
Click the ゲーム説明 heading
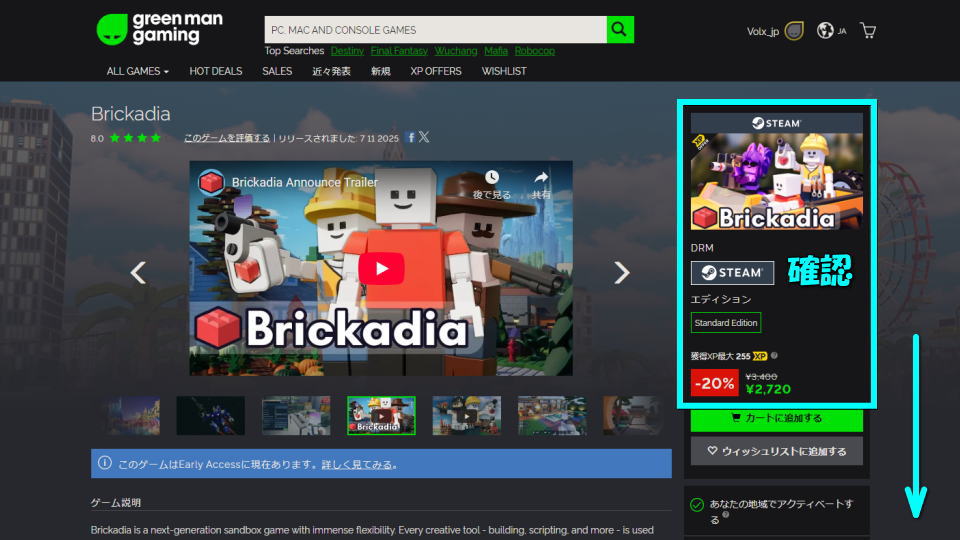pyautogui.click(x=116, y=503)
